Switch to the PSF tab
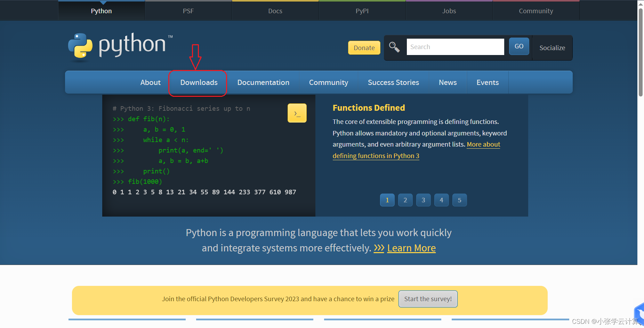 188,10
